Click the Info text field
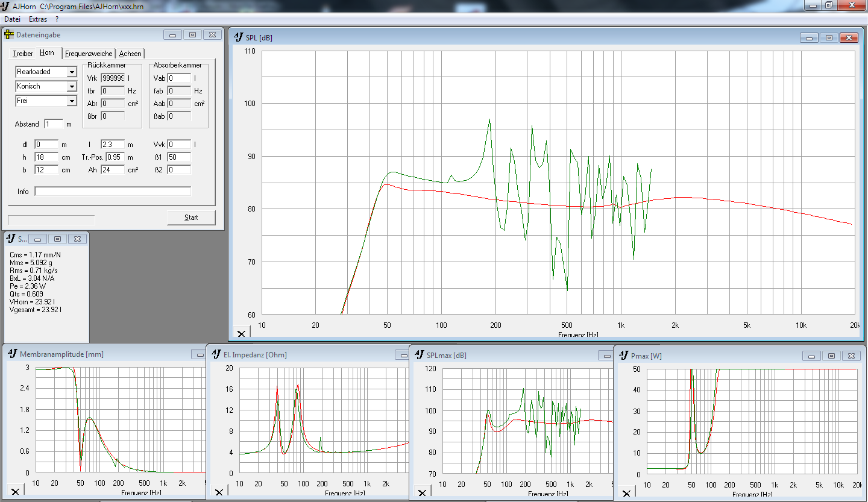 [112, 192]
